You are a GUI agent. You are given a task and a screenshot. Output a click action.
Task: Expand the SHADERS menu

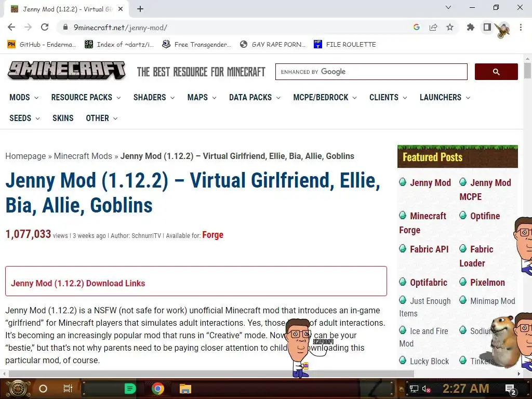(154, 97)
